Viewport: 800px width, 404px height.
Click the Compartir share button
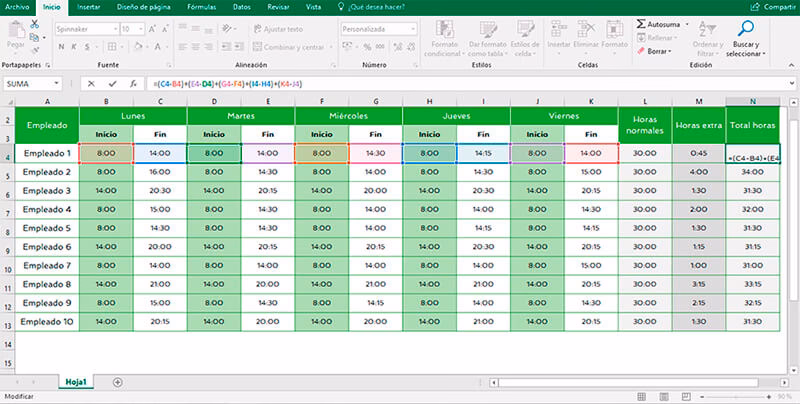[x=773, y=7]
